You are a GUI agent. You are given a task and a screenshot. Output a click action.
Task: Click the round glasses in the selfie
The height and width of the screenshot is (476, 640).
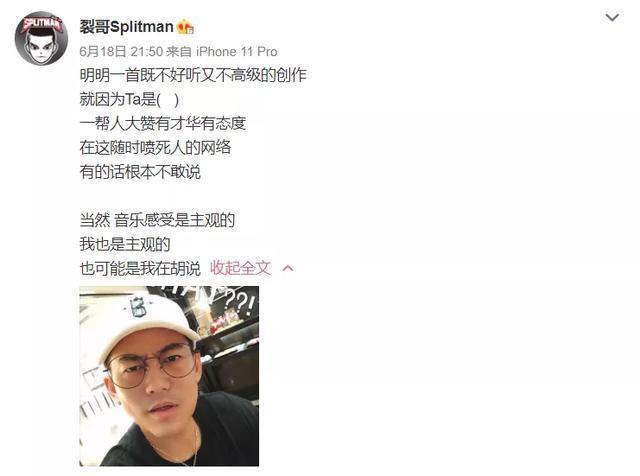[x=153, y=365]
